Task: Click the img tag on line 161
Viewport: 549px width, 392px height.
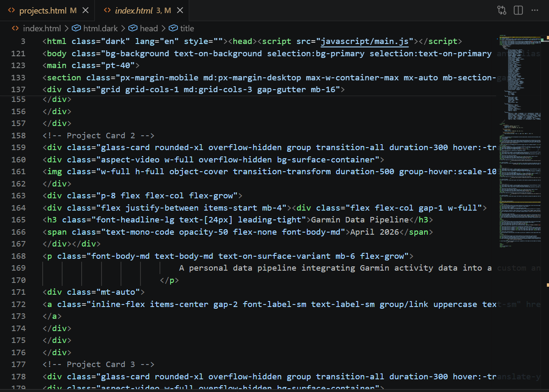Action: click(x=269, y=172)
